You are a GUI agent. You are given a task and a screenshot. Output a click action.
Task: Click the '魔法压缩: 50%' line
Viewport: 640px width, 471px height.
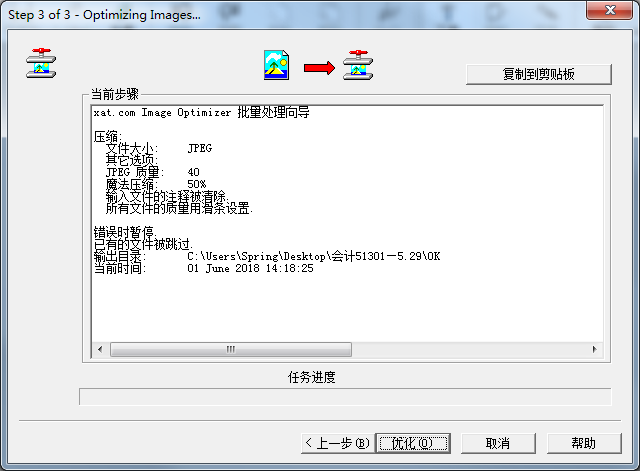click(156, 184)
